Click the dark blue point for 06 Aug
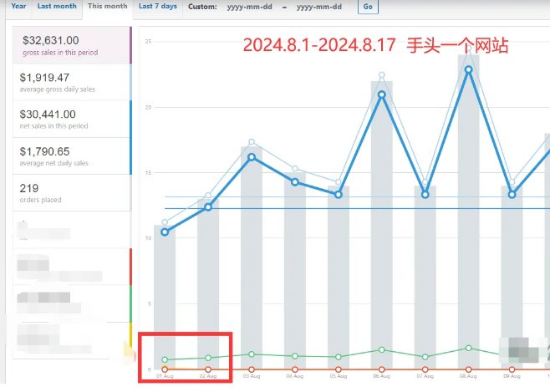The image size is (550, 392). click(x=382, y=94)
